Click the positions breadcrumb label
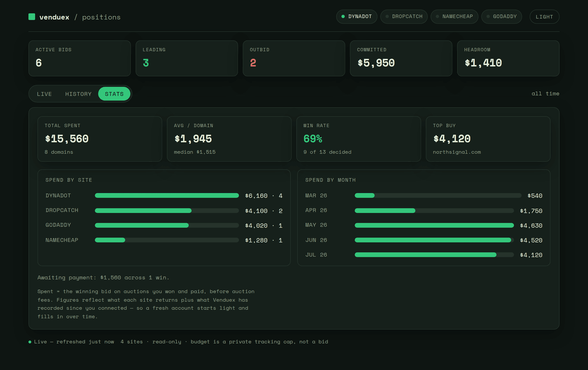Viewport: 588px width, 370px height. [101, 17]
